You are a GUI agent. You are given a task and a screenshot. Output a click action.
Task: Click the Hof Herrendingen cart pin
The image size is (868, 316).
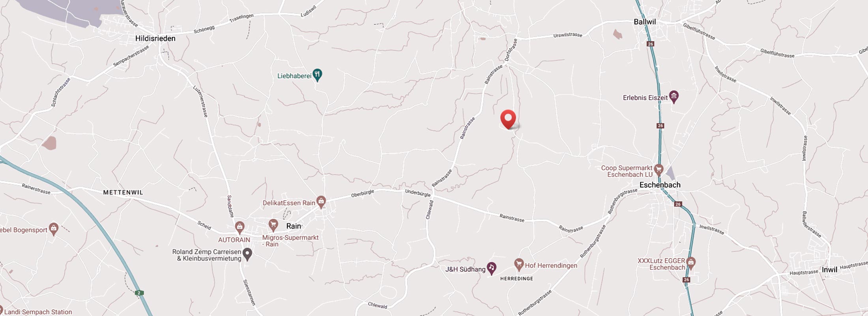coord(519,264)
